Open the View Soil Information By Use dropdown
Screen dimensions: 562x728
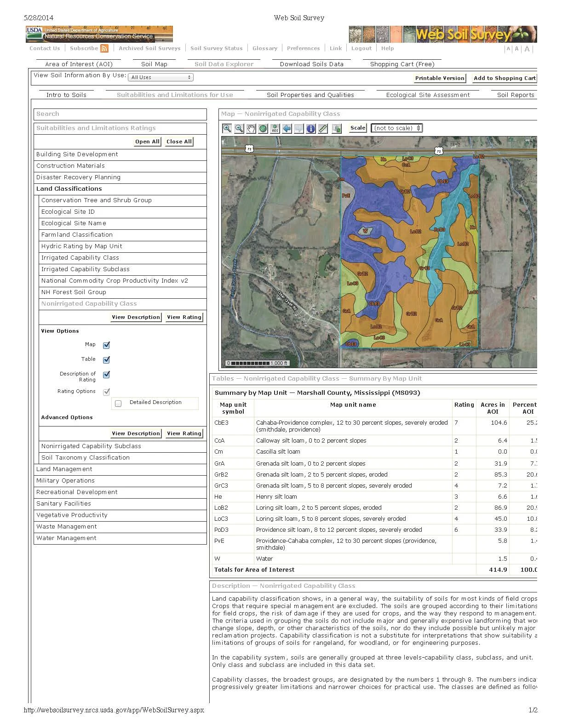(161, 77)
